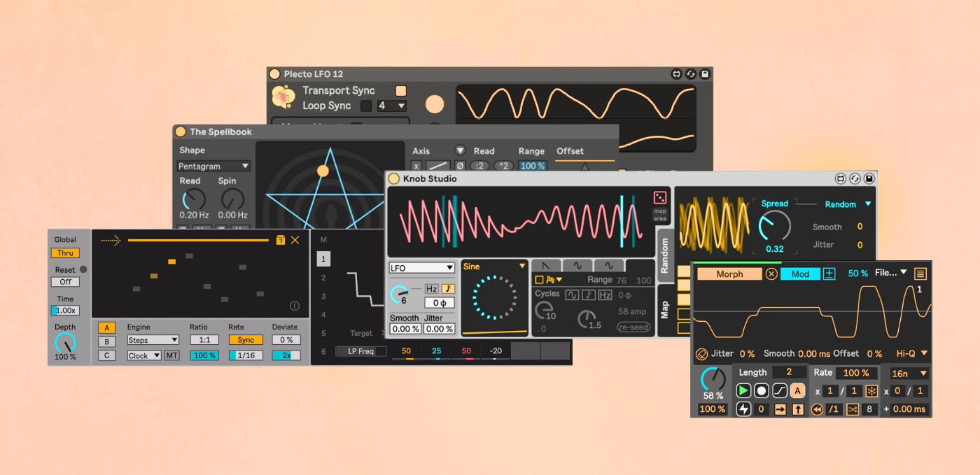
Task: Click the ramp line shape button in The Spellbook
Action: click(438, 166)
